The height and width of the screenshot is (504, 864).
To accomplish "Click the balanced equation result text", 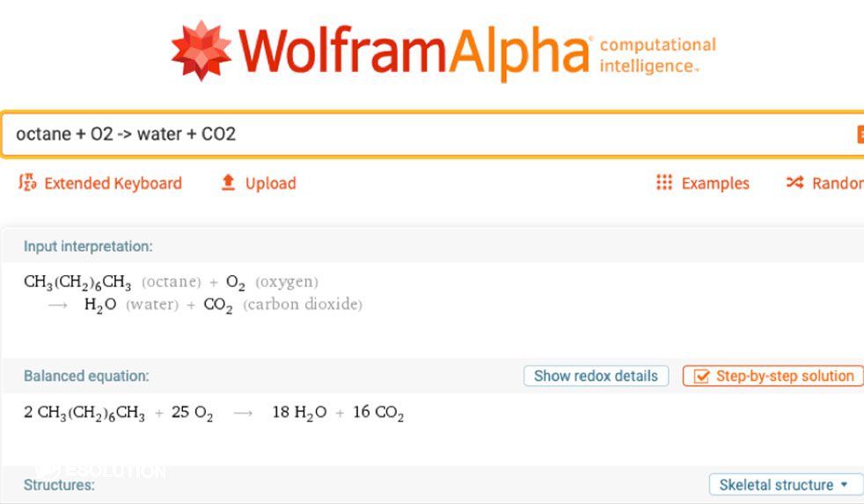I will [214, 413].
